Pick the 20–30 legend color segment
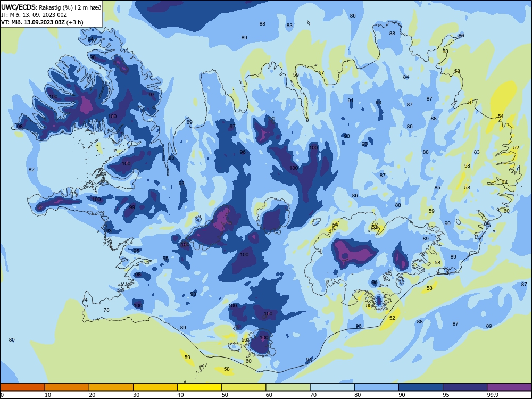This screenshot has height=399, width=532. (111, 387)
